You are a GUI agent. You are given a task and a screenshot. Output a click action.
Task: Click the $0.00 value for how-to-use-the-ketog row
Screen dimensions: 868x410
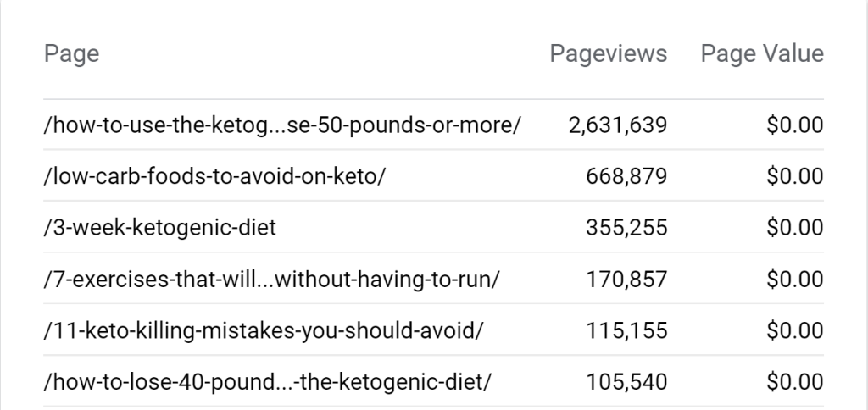[x=794, y=125]
